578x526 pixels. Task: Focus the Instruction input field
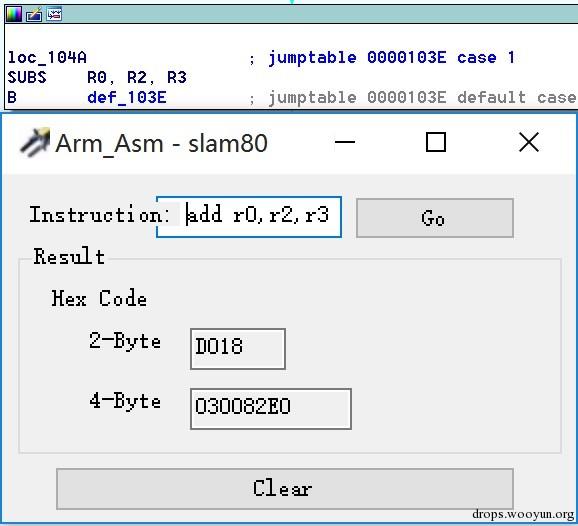[249, 217]
